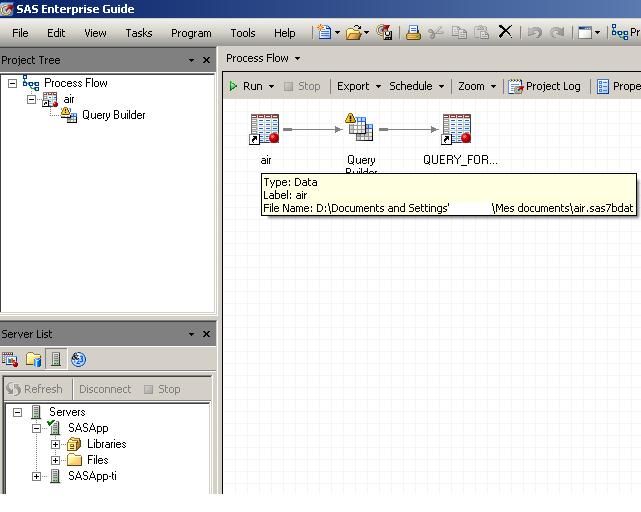
Task: Click the Undo arrow icon
Action: click(x=534, y=32)
